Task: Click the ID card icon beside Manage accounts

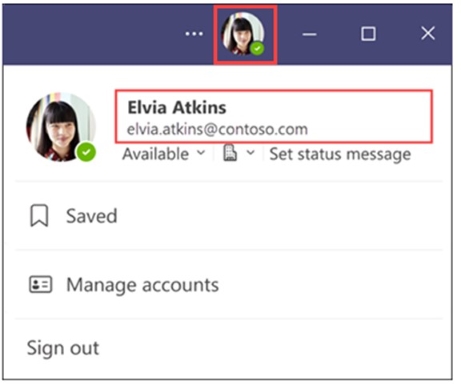Action: 41,285
